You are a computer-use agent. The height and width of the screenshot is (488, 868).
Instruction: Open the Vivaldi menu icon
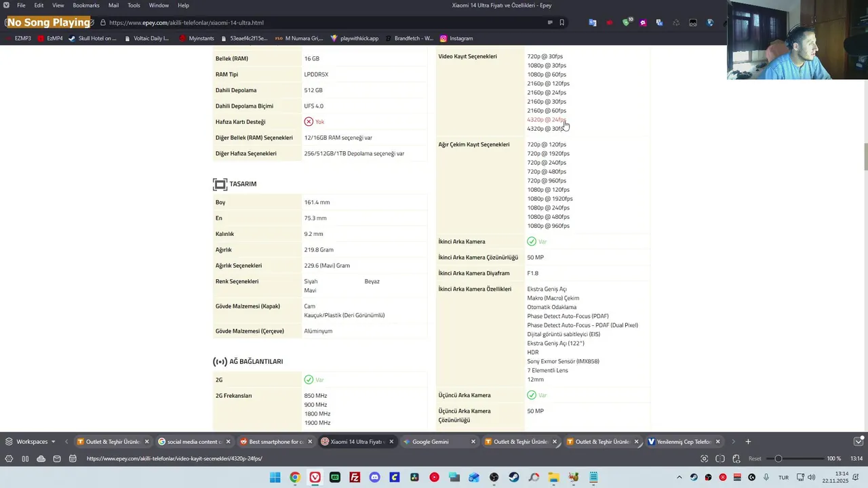click(x=6, y=5)
